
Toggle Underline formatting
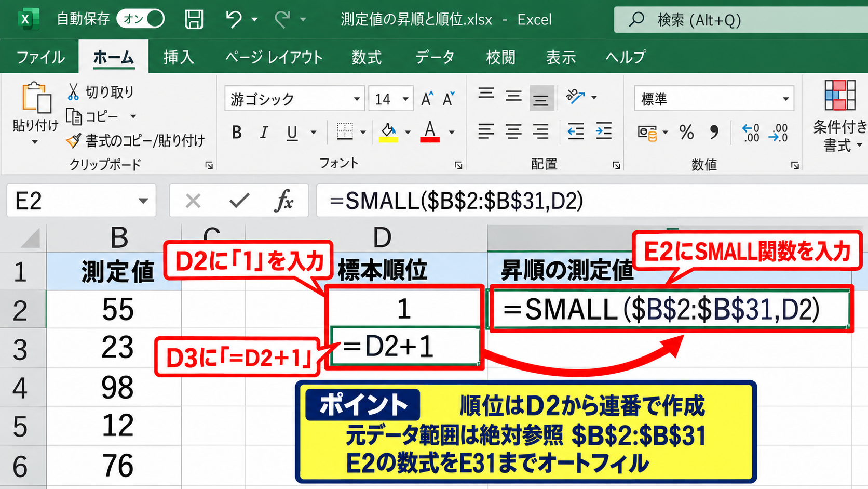pyautogui.click(x=292, y=133)
